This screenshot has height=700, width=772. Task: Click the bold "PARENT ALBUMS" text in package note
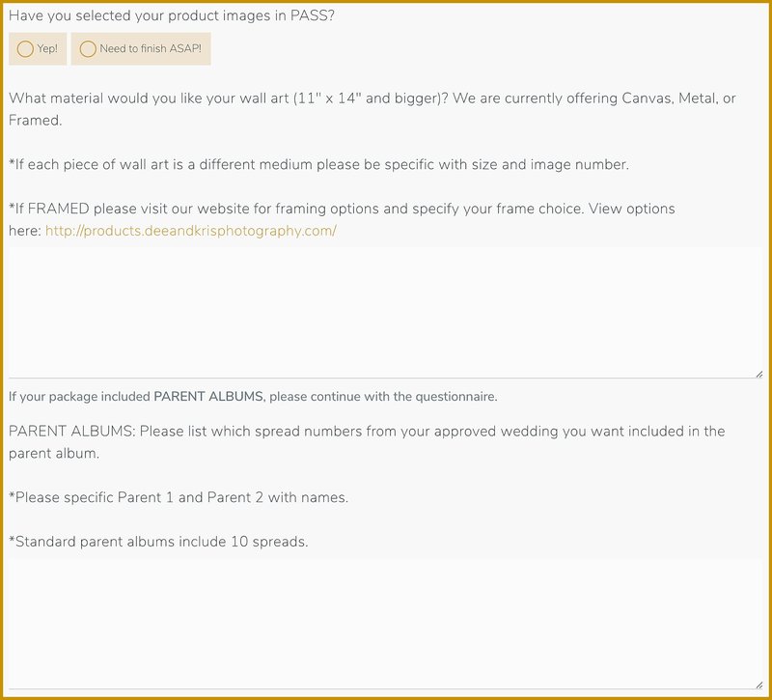(207, 397)
